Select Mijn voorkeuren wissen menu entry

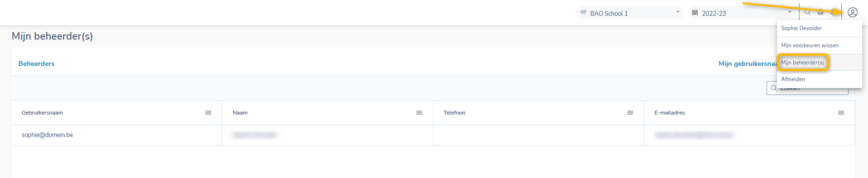point(809,45)
